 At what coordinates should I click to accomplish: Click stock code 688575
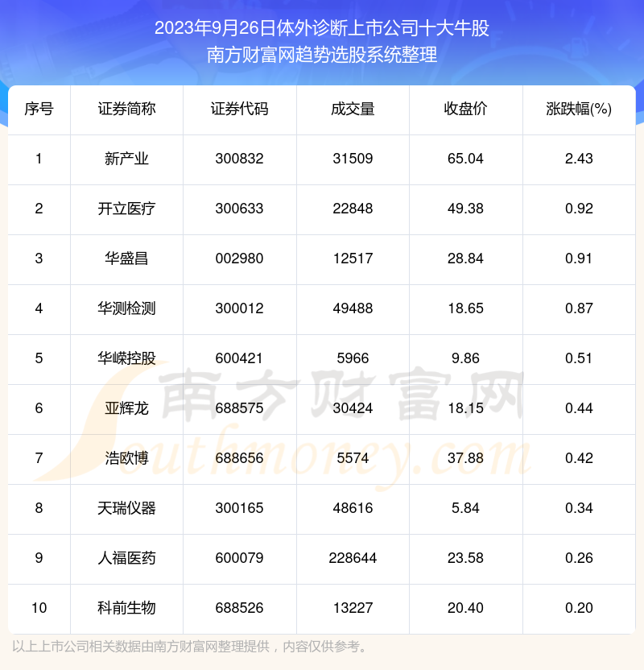(239, 408)
